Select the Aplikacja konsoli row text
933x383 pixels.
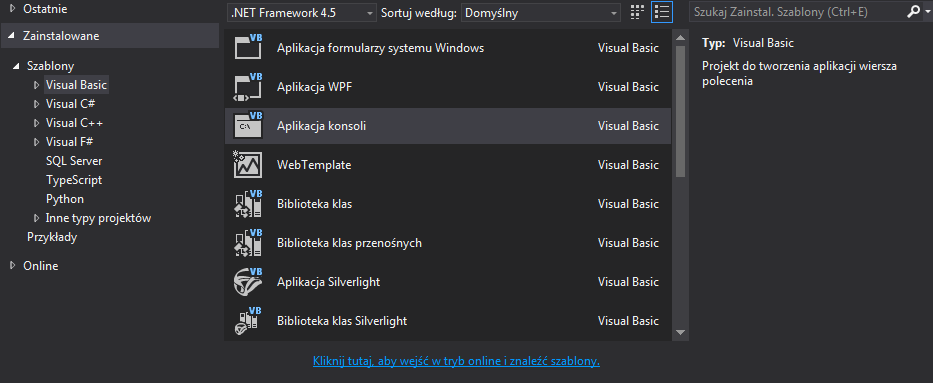click(322, 126)
